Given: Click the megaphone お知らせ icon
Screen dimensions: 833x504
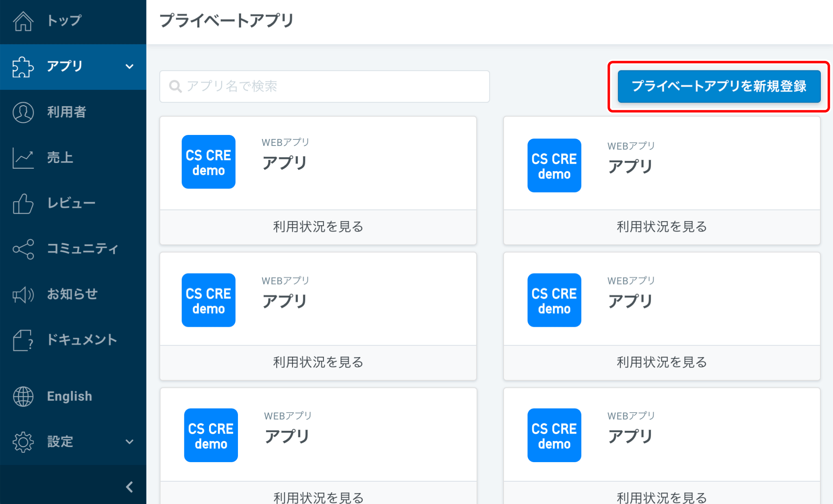Looking at the screenshot, I should click(x=23, y=294).
